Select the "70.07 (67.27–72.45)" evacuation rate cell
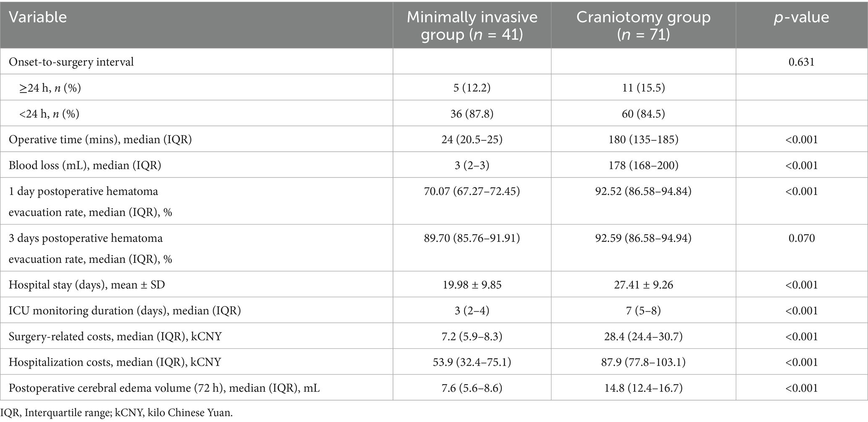This screenshot has width=868, height=422. click(x=472, y=191)
